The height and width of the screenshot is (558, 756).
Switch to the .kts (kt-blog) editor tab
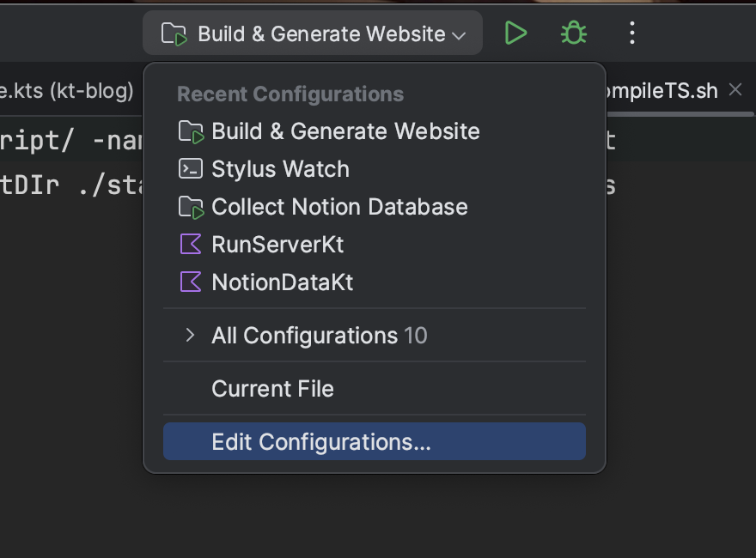(67, 91)
